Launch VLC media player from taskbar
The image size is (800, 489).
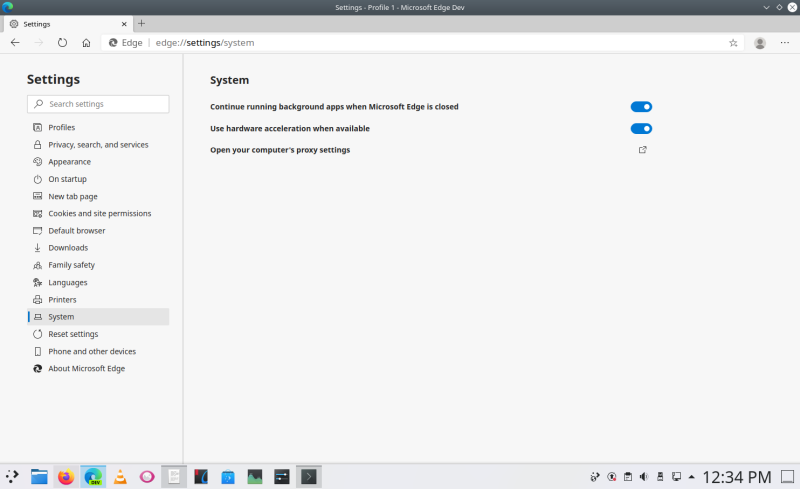click(120, 477)
